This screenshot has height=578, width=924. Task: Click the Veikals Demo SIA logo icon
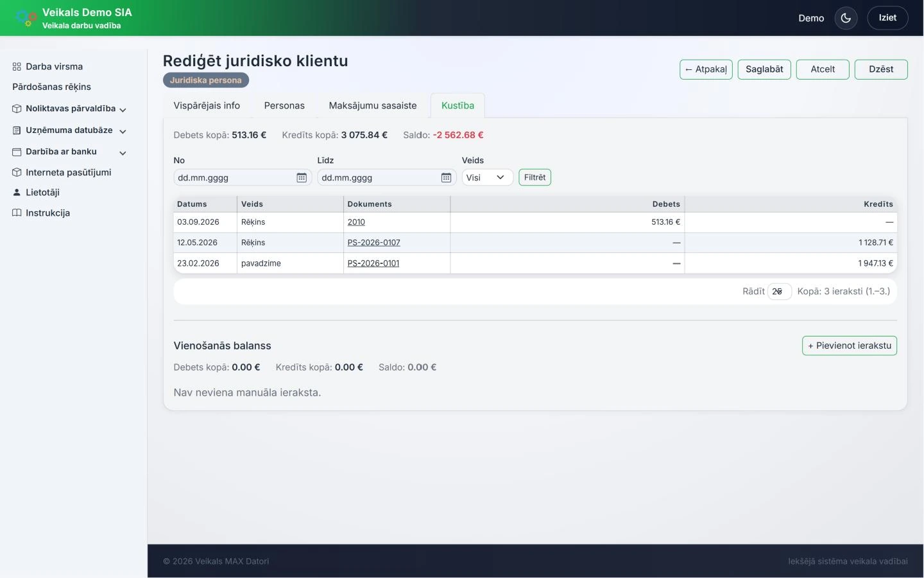26,18
